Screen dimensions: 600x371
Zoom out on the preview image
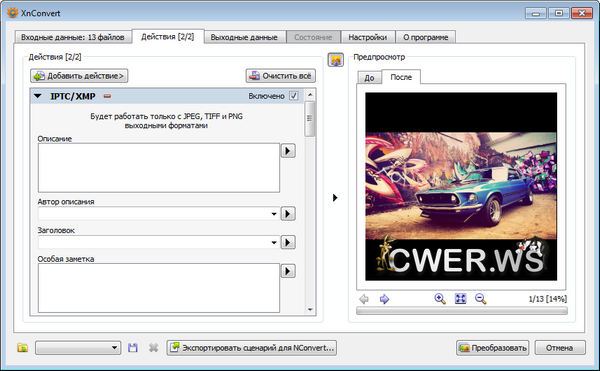481,299
